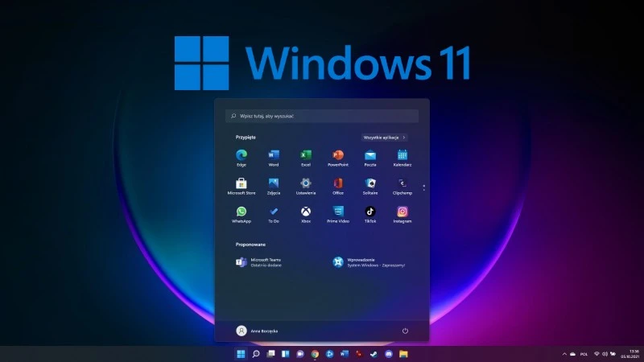Open Ustawienia settings gear
The image size is (644, 362).
pyautogui.click(x=306, y=187)
